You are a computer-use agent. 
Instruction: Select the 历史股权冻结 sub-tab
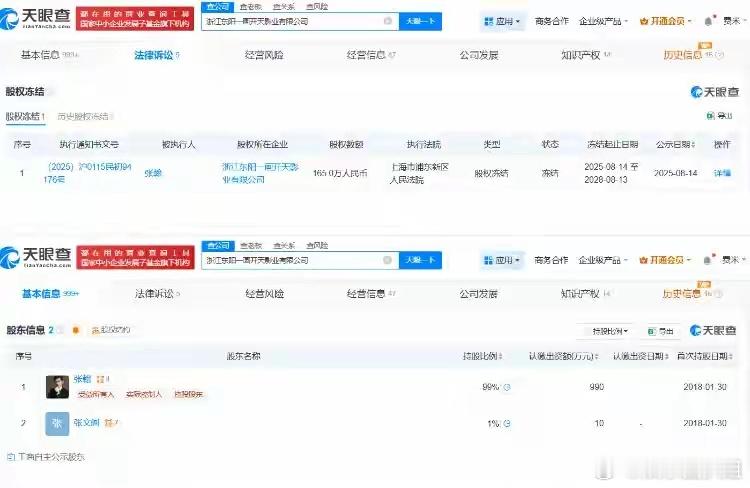[85, 116]
